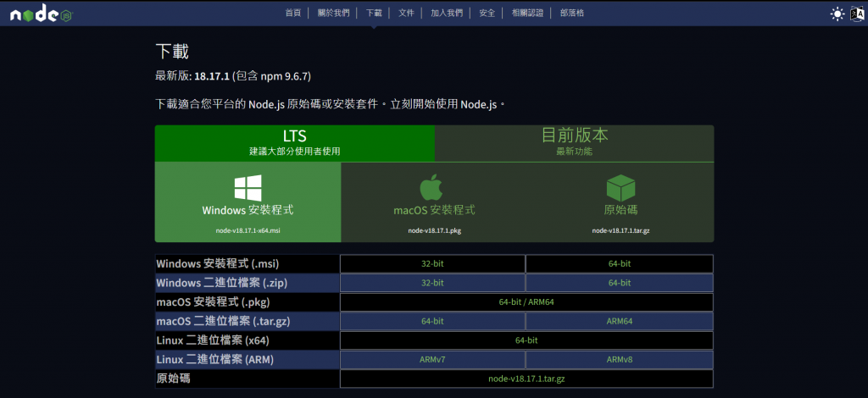Download 原始碼 node-v18.17.1.tar.gz tile
This screenshot has height=398, width=868.
point(620,202)
